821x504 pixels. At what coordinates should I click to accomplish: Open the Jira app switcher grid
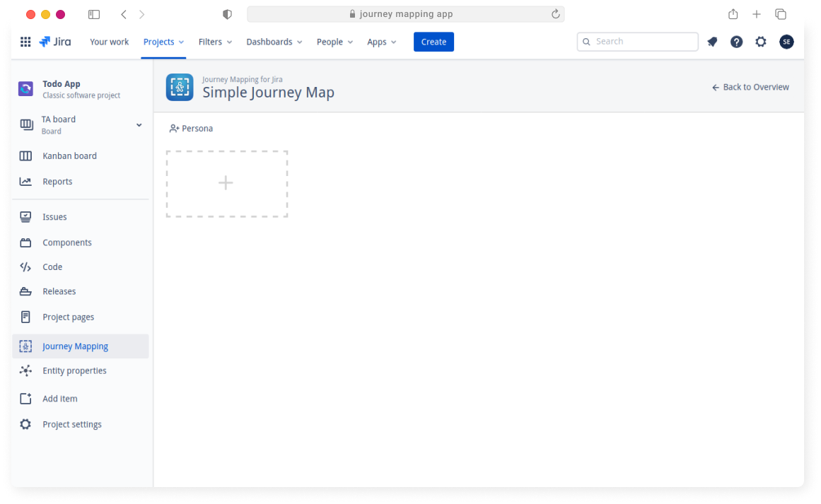pos(25,42)
